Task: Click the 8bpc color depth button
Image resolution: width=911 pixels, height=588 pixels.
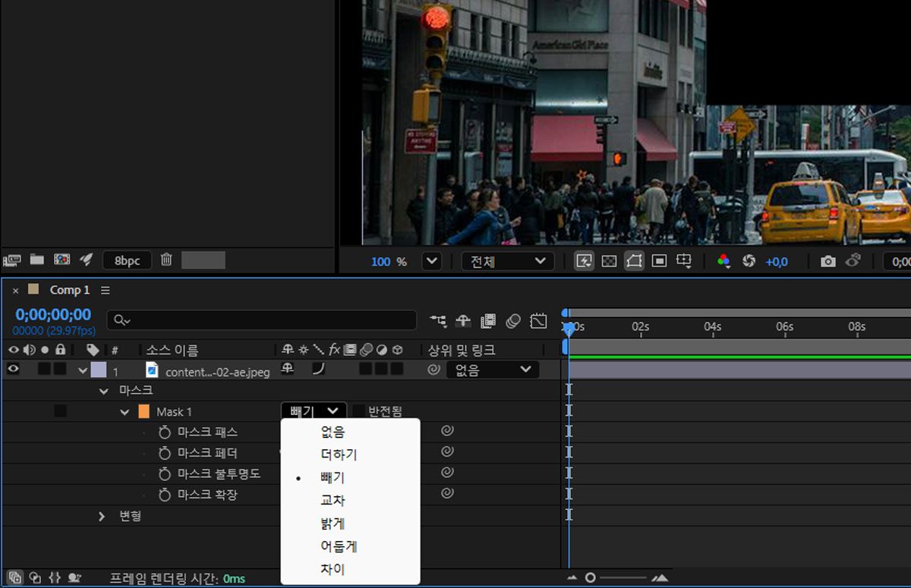Action: pyautogui.click(x=127, y=261)
